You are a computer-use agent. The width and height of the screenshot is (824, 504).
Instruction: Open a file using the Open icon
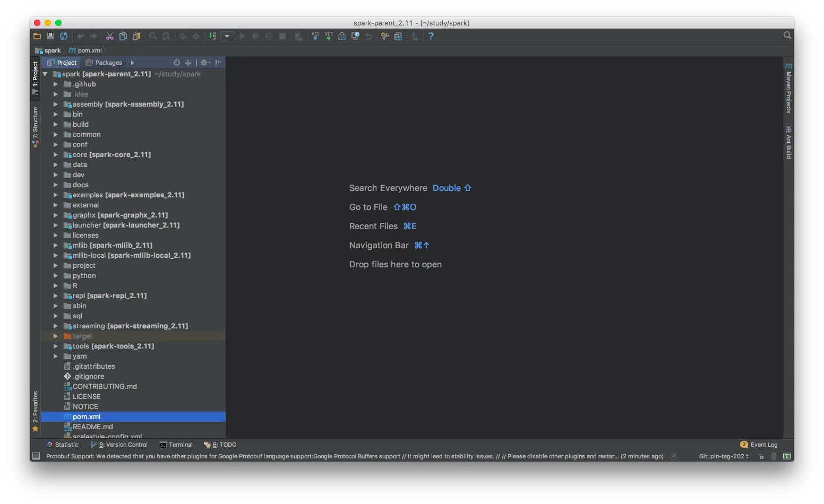click(37, 36)
